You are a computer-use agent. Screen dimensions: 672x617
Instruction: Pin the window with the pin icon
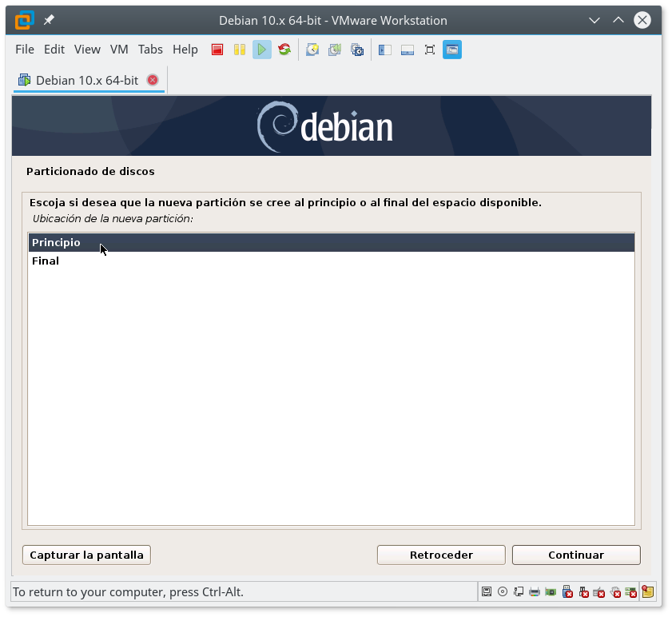point(49,20)
